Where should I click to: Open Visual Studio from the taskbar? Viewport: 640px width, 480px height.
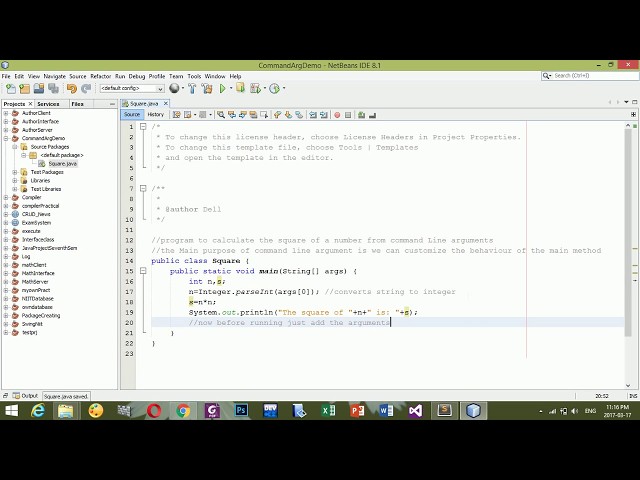click(x=416, y=411)
